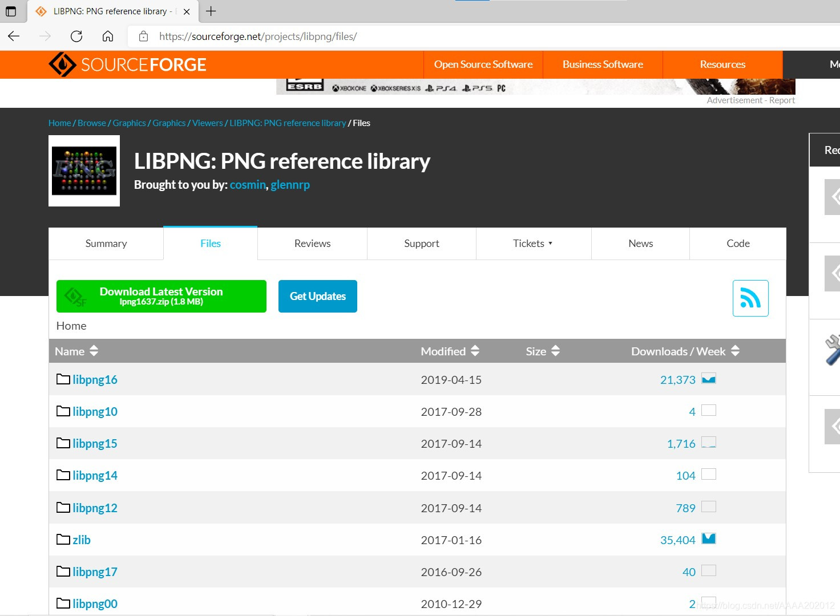Click the 35,404 downloads count
The image size is (840, 616).
pos(678,540)
